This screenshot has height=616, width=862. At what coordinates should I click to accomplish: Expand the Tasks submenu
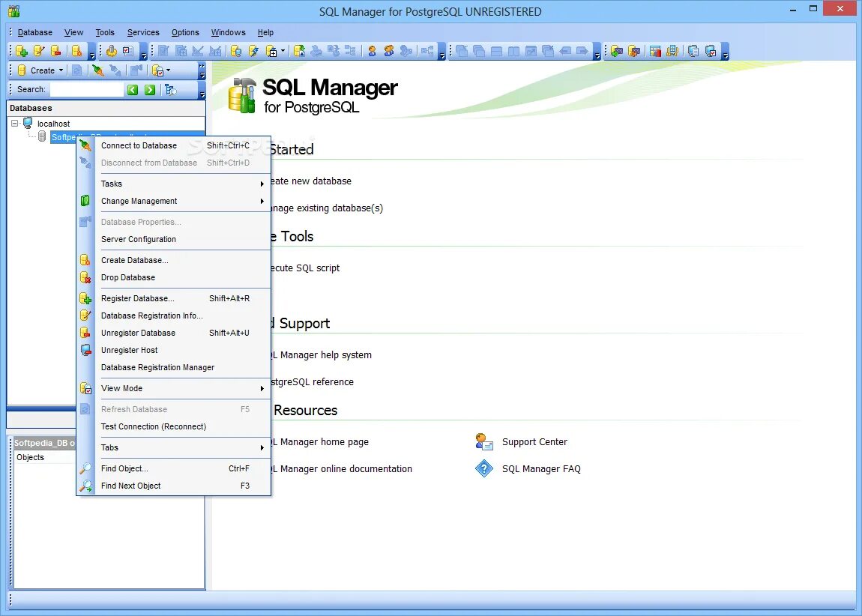(174, 184)
